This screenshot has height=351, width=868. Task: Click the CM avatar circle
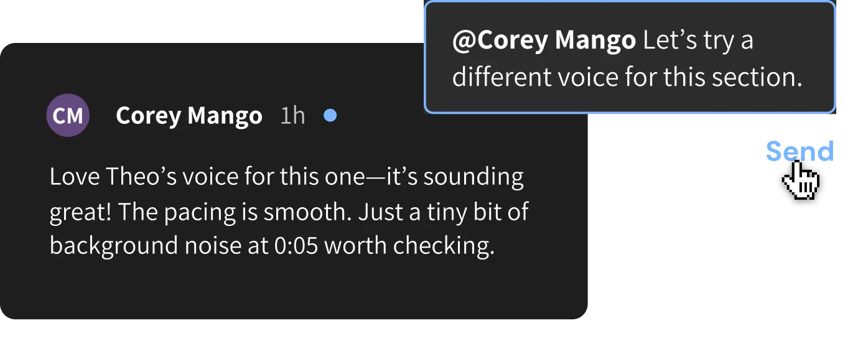[68, 115]
